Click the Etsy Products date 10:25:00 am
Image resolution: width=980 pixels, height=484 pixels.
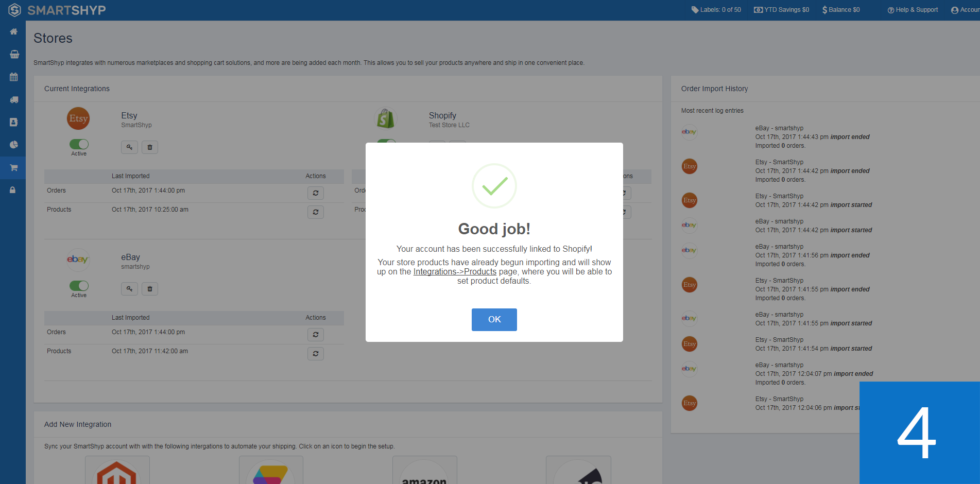[150, 210]
